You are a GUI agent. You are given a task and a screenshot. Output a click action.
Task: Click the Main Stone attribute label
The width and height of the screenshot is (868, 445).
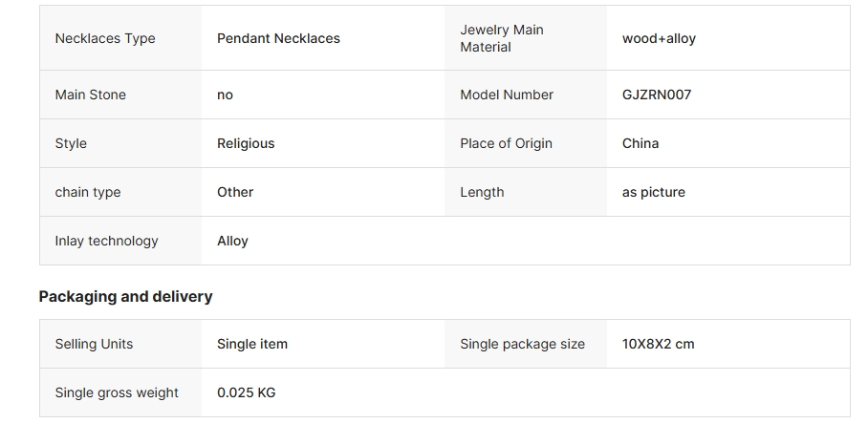90,95
